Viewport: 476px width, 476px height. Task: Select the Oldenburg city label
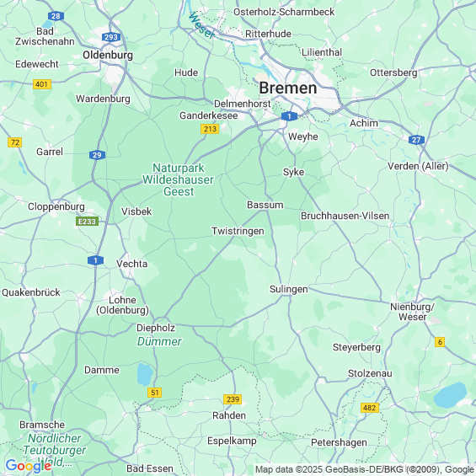pos(108,55)
